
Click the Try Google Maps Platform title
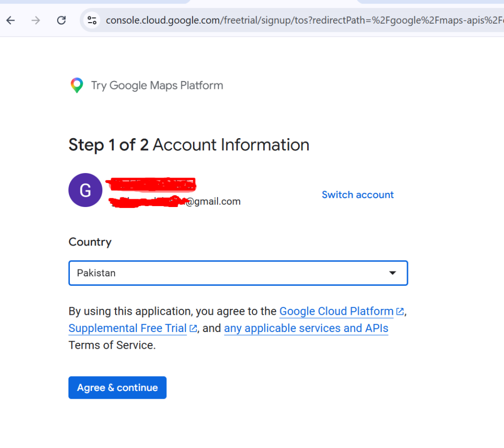[x=157, y=86]
